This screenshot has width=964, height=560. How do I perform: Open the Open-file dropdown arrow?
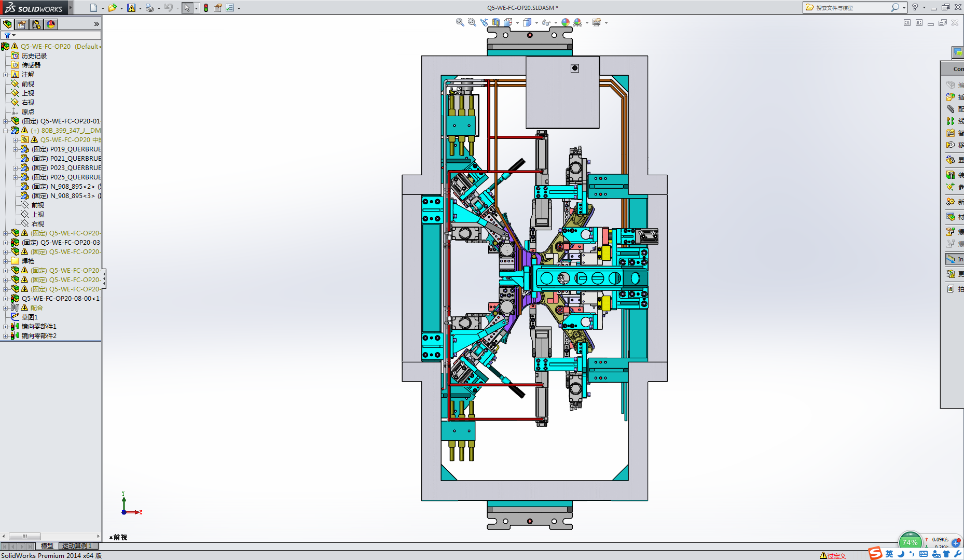[121, 8]
